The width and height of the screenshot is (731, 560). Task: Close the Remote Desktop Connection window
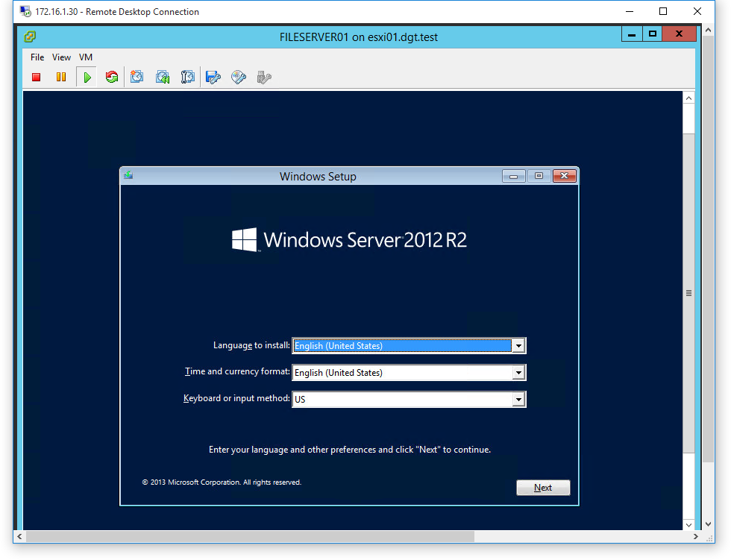697,11
